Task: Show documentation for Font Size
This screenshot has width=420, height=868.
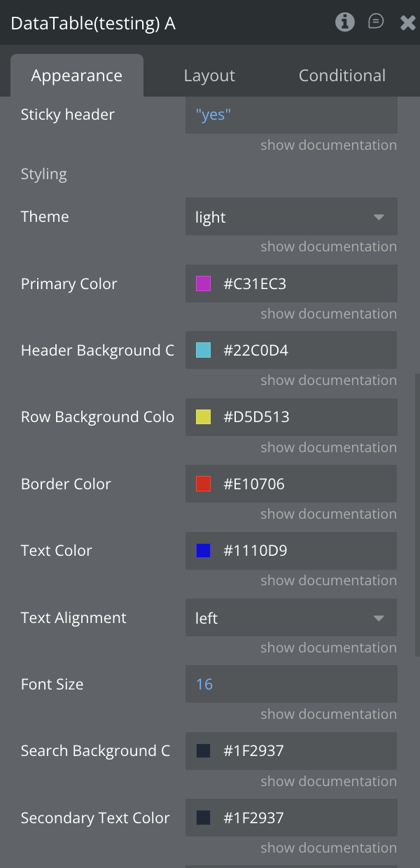Action: (328, 714)
